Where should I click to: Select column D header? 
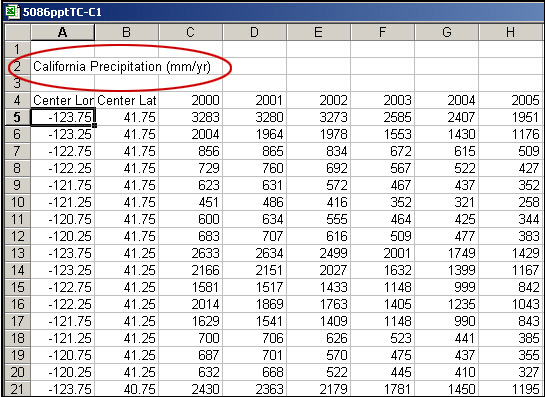click(254, 32)
